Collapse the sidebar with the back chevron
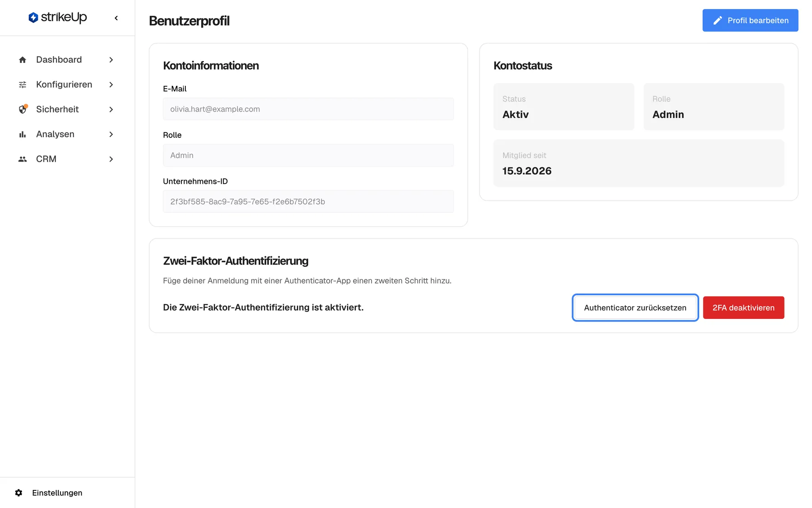 click(x=116, y=18)
